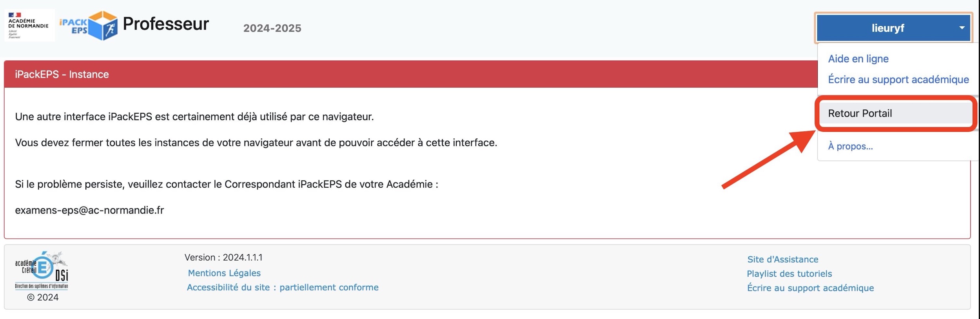The width and height of the screenshot is (980, 319).
Task: Select the À propos... menu item
Action: click(850, 146)
